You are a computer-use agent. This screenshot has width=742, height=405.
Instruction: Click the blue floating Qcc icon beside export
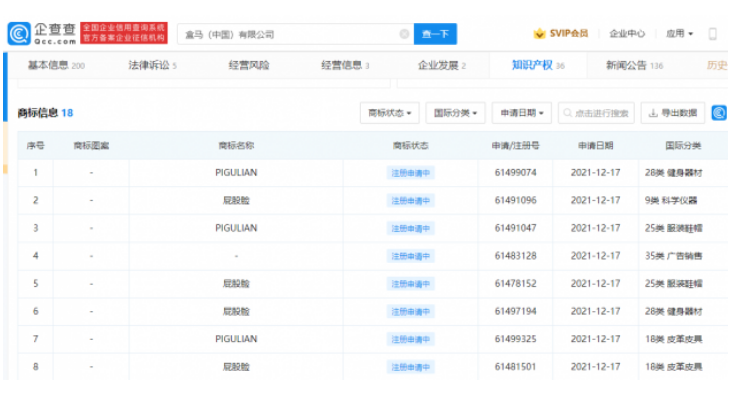pos(719,113)
